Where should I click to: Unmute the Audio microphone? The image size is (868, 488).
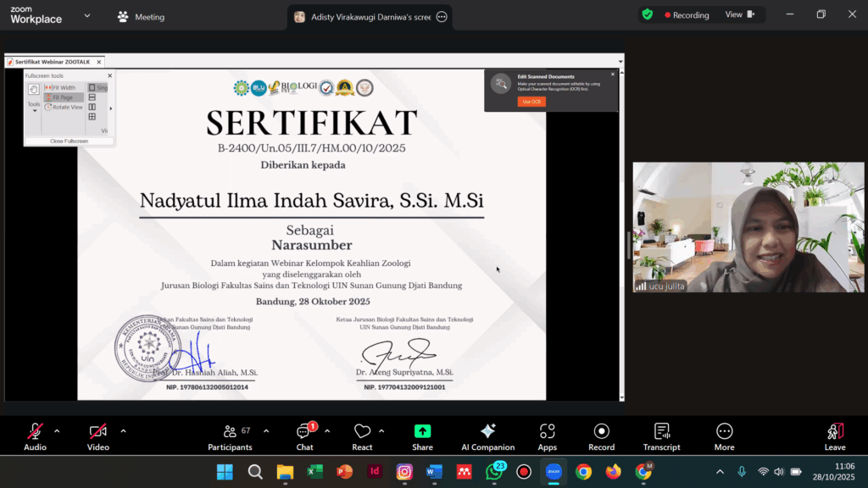coord(35,431)
